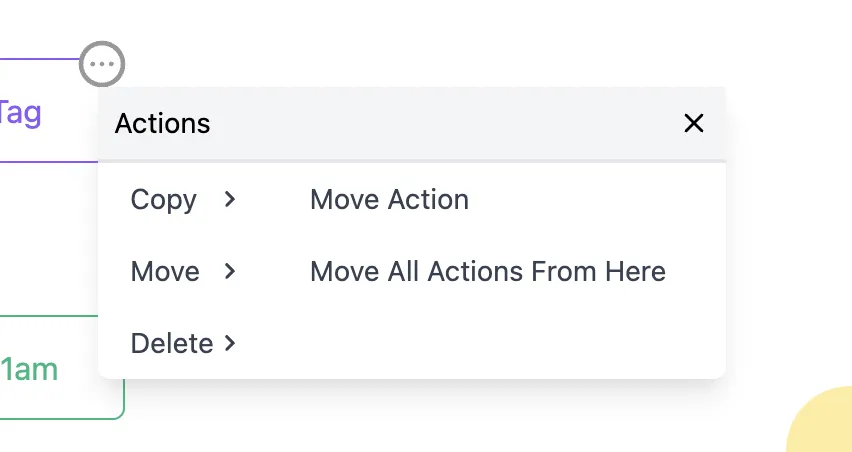Click the purple connector line left of three-dot icon

pos(40,59)
